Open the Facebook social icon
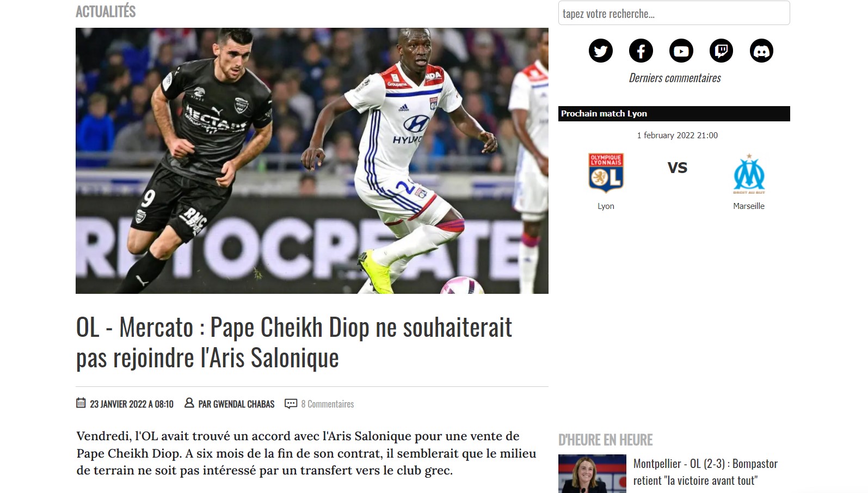 point(641,51)
